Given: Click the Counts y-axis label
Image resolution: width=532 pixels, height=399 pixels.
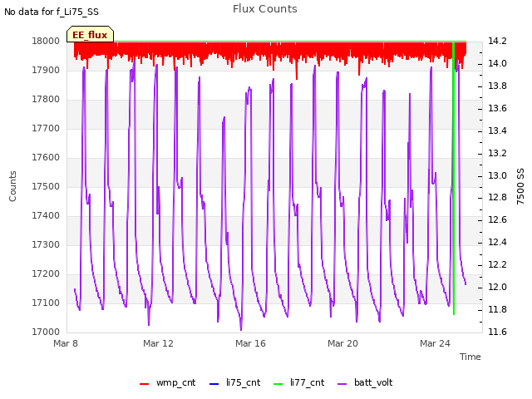Looking at the screenshot, I should point(12,186).
